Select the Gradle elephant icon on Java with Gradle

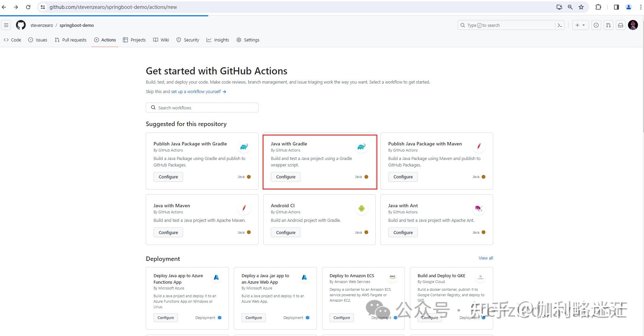point(361,146)
